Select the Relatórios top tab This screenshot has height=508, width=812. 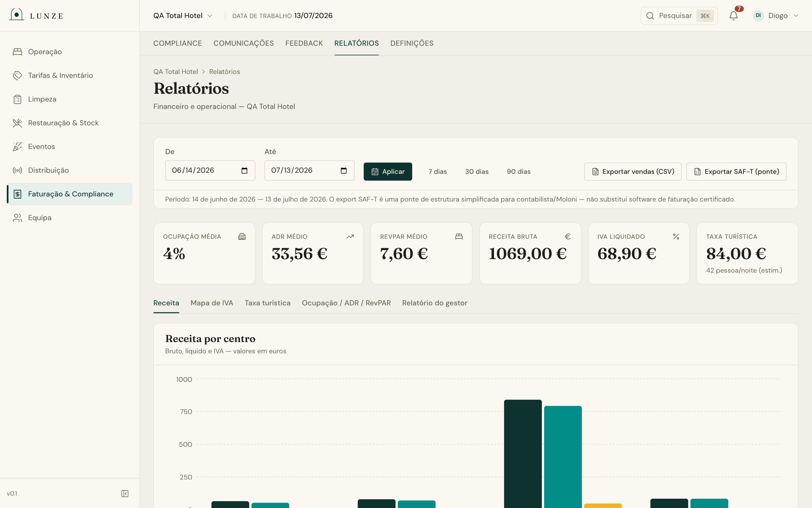[356, 43]
